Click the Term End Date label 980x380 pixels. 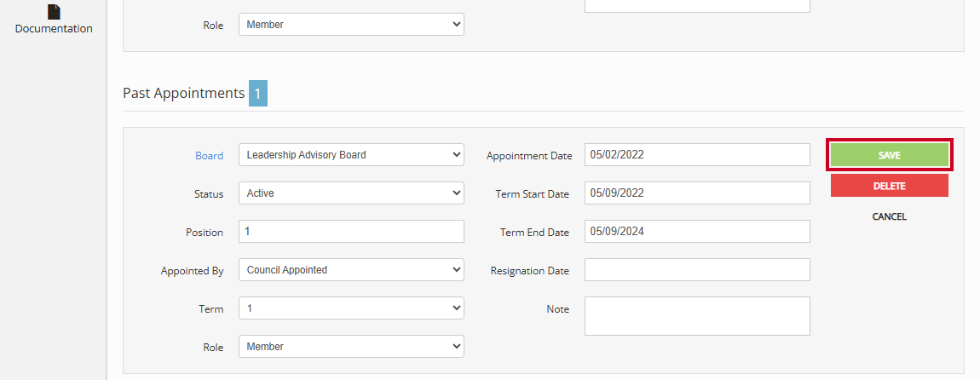point(534,232)
